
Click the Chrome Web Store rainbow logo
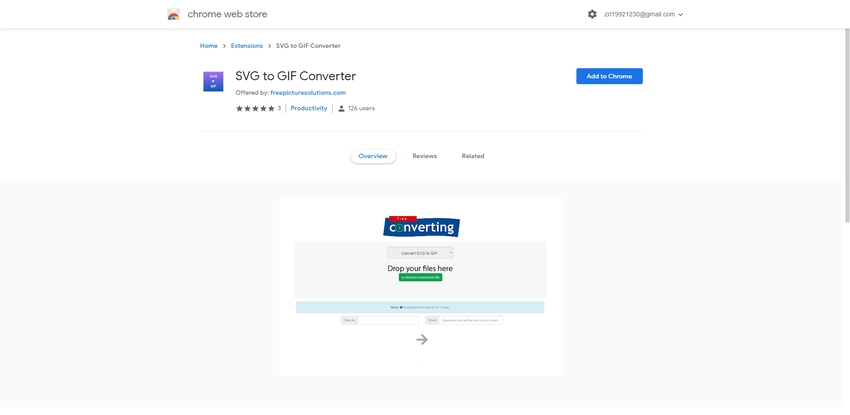(173, 15)
